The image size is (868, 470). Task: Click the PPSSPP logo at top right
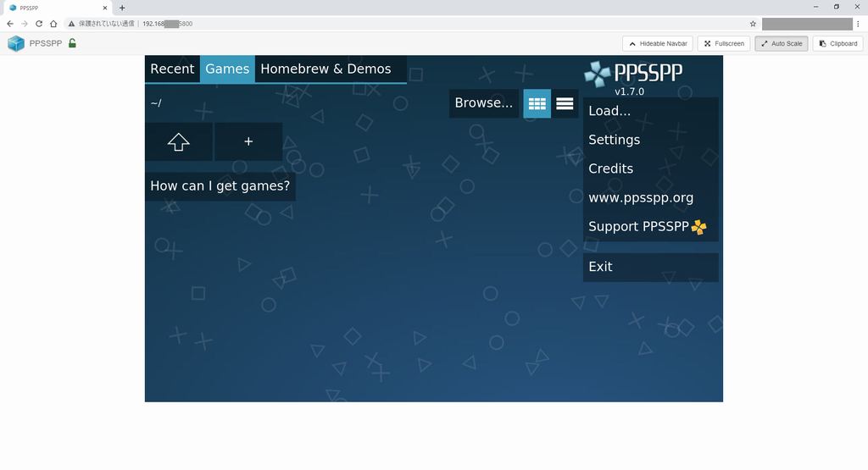pyautogui.click(x=633, y=74)
